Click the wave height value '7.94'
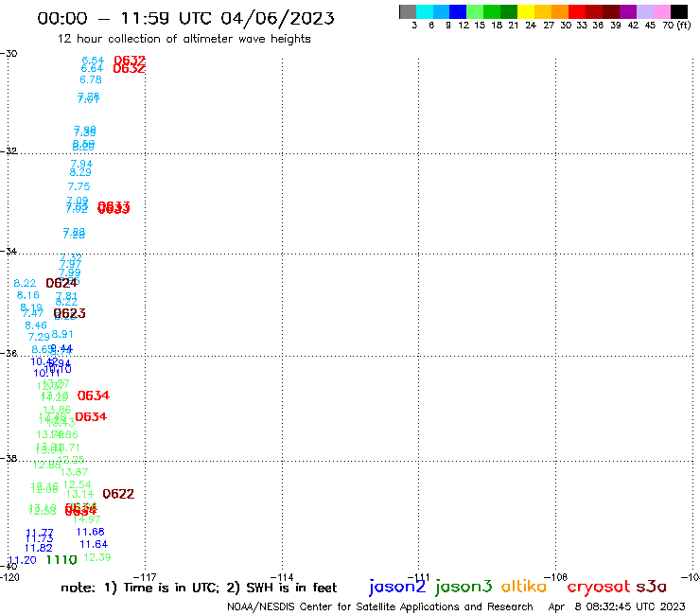 (x=81, y=164)
